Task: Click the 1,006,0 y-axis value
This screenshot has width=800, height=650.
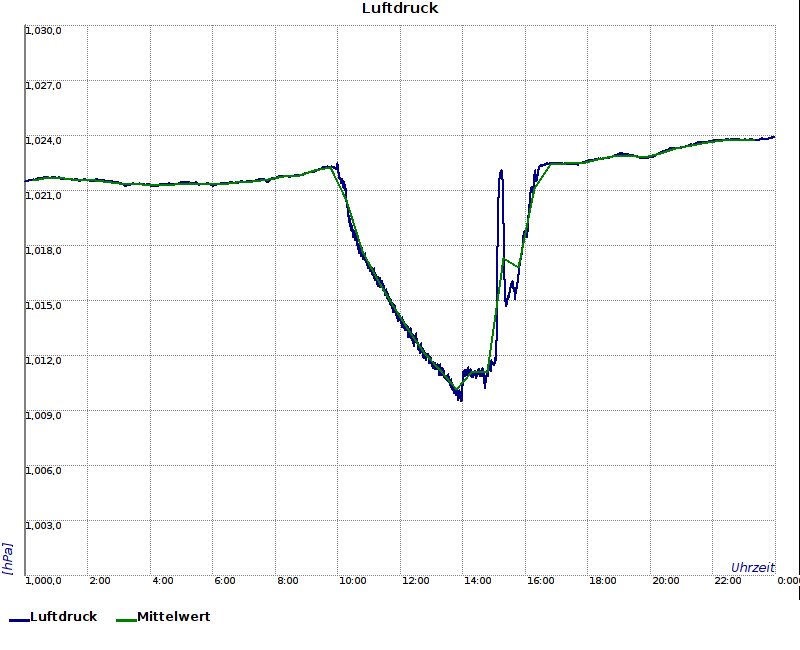Action: tap(43, 470)
